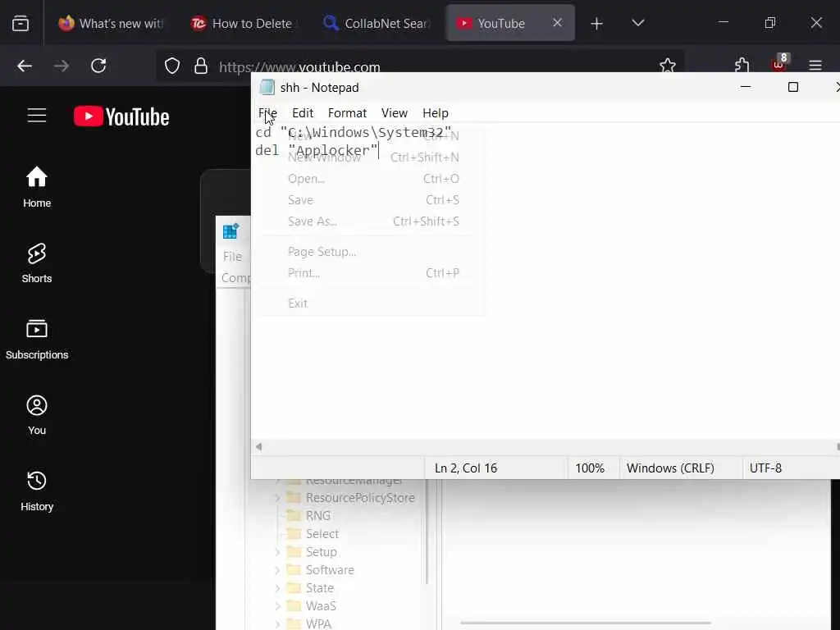
Task: Select ResourcePolicyStore registry key
Action: [360, 498]
